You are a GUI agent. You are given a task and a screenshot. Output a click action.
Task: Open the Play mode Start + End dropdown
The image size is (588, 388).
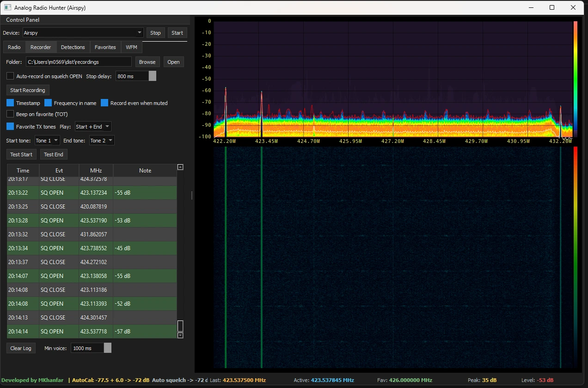pyautogui.click(x=92, y=126)
